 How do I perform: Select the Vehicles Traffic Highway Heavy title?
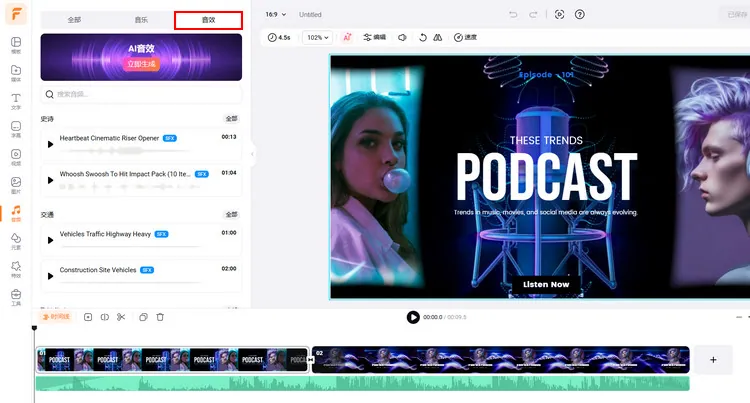[x=105, y=234]
